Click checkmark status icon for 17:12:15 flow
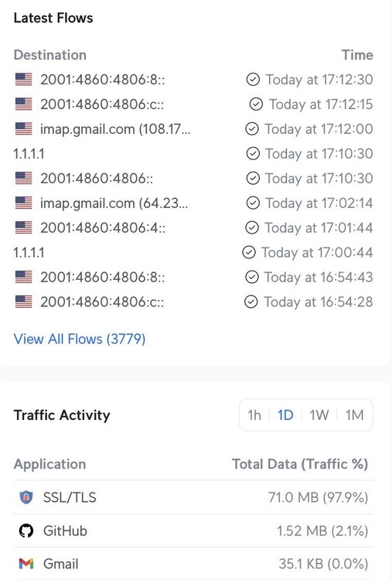The width and height of the screenshot is (392, 580). (x=256, y=104)
